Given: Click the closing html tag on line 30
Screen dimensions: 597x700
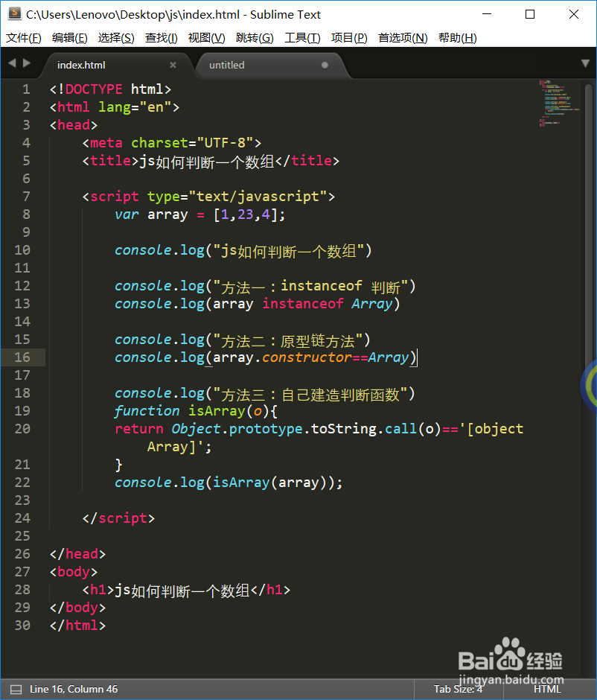Looking at the screenshot, I should point(77,625).
